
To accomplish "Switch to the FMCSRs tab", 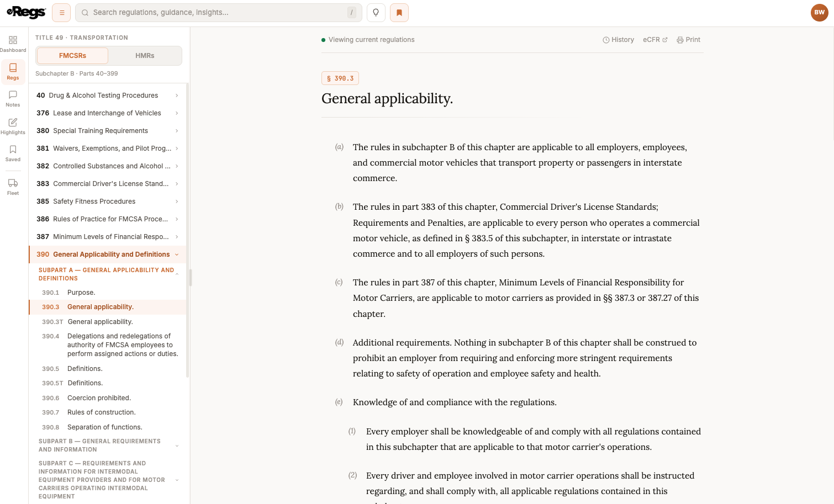I will 72,56.
